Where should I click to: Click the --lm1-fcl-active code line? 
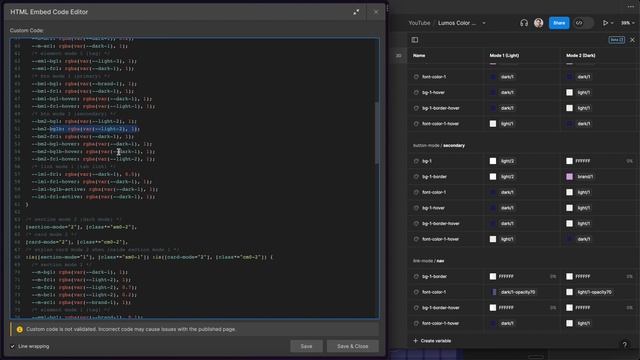pos(93,197)
